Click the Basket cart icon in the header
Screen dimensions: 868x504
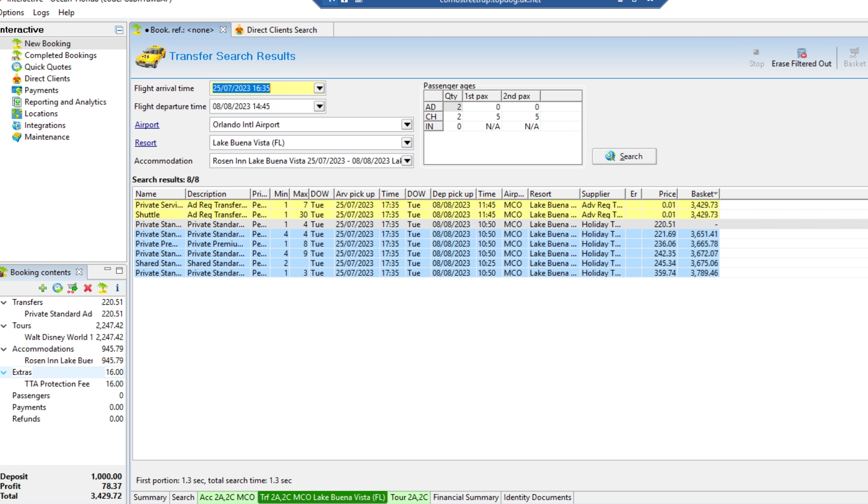point(854,53)
